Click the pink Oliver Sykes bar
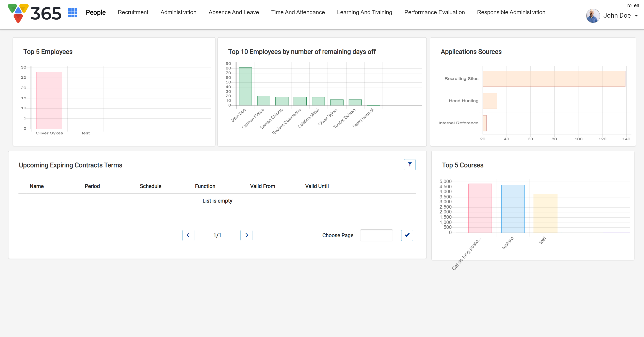Image resolution: width=644 pixels, height=337 pixels. [49, 100]
